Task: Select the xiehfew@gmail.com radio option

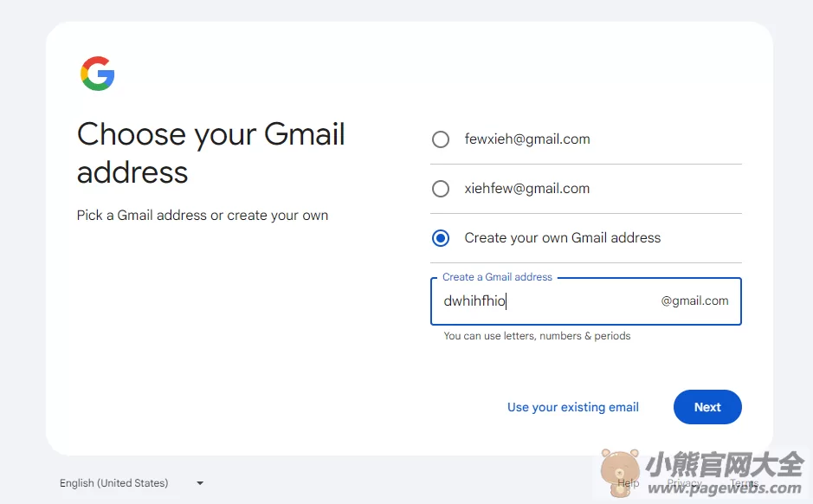Action: [x=441, y=188]
